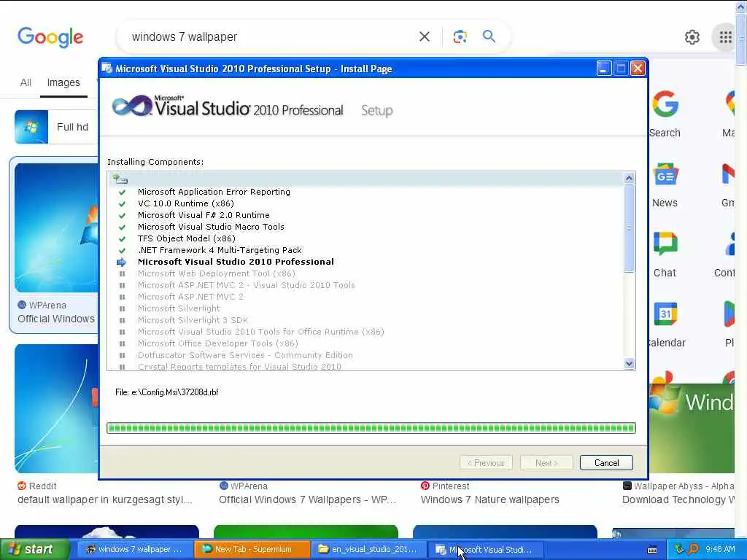Open Google quick settings gear
Screen dimensions: 747x560
tap(692, 36)
